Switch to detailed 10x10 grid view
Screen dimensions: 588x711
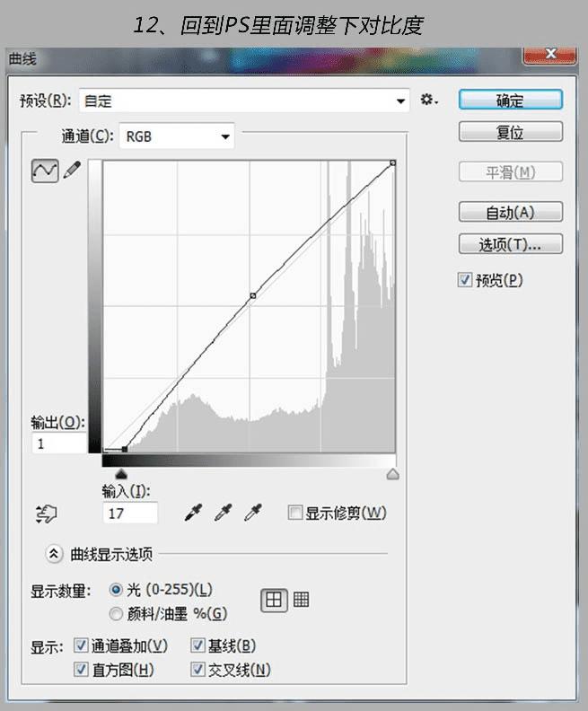point(301,600)
